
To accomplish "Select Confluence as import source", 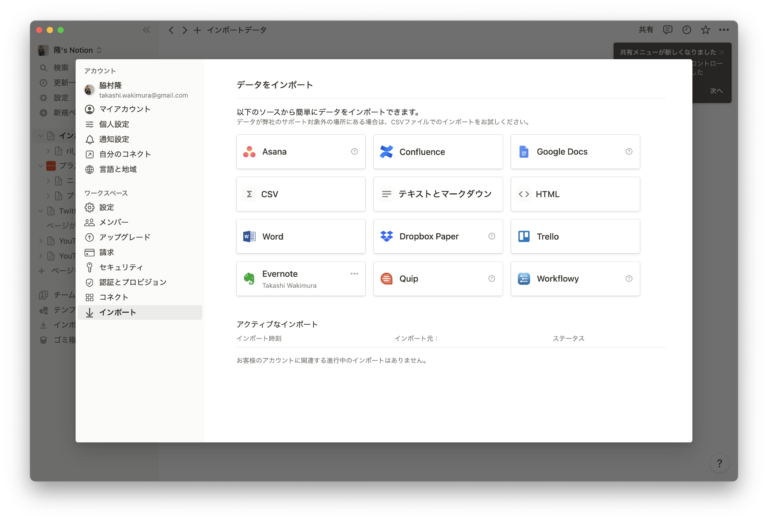I will [x=437, y=152].
